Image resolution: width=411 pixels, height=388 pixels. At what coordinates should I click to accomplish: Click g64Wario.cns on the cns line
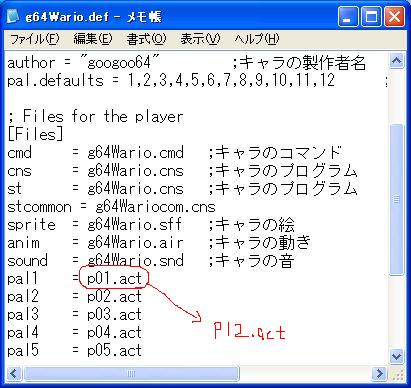(x=135, y=171)
